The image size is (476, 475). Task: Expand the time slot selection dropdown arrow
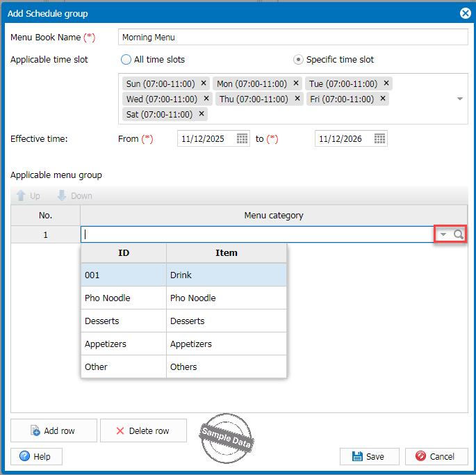[459, 99]
